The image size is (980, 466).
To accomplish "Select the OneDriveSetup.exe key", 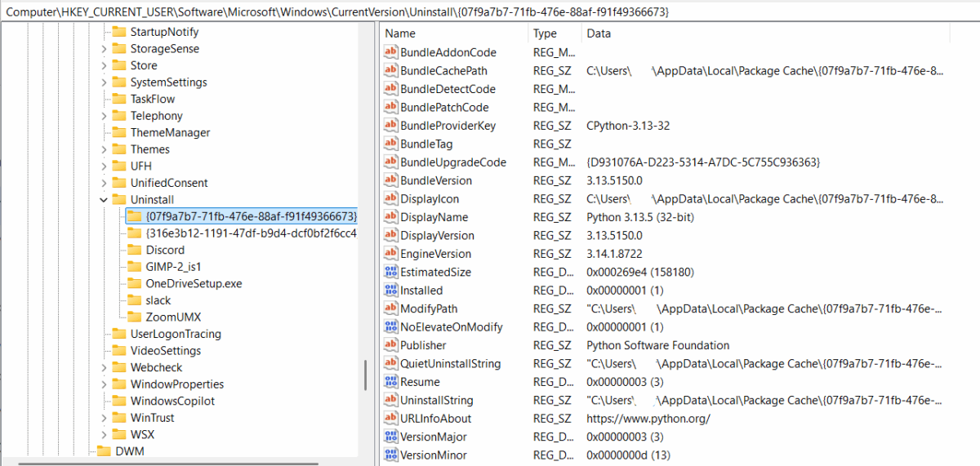I will tap(194, 283).
